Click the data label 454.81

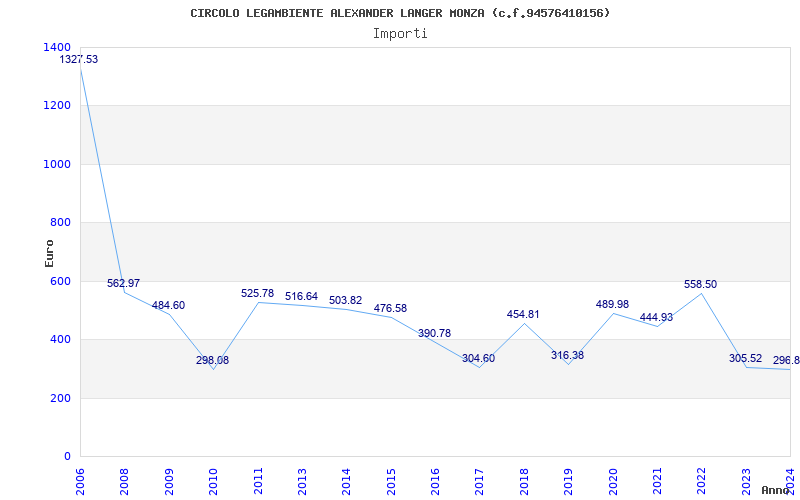coord(523,315)
